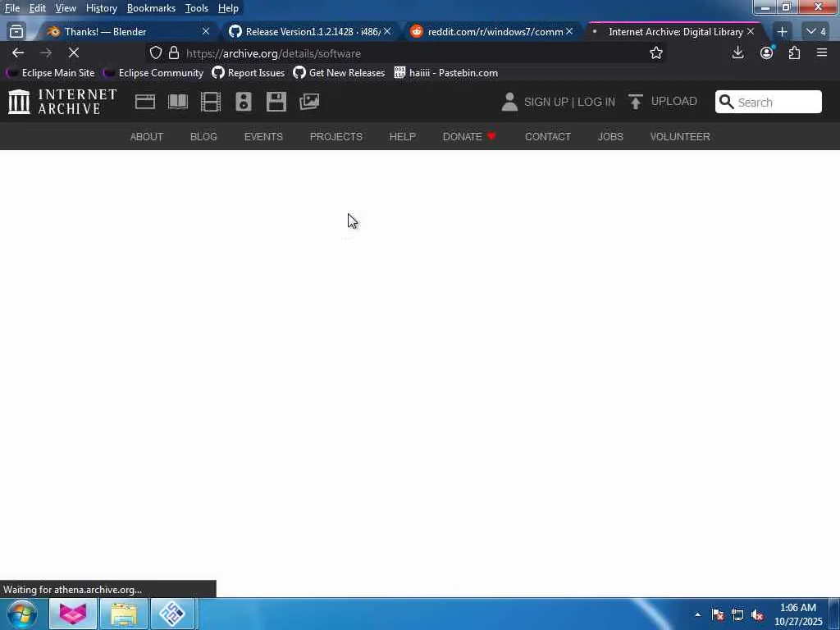Click the network tray icon

(x=737, y=615)
